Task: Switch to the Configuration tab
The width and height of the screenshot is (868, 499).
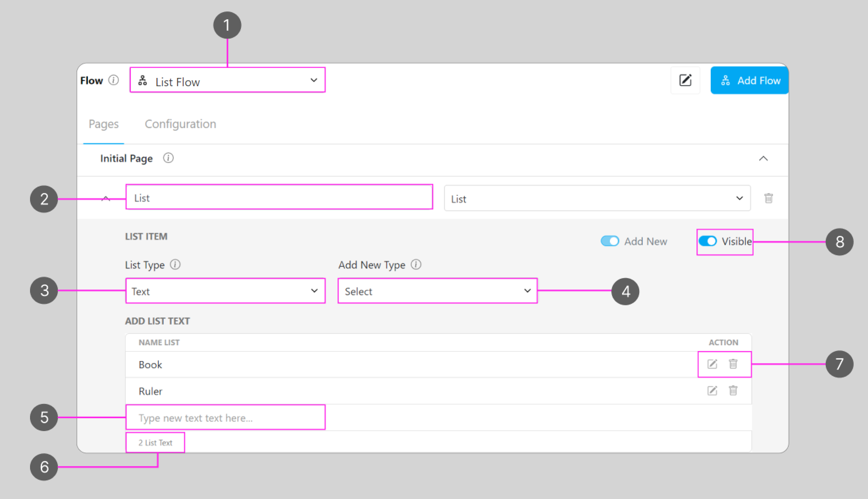Action: coord(180,124)
